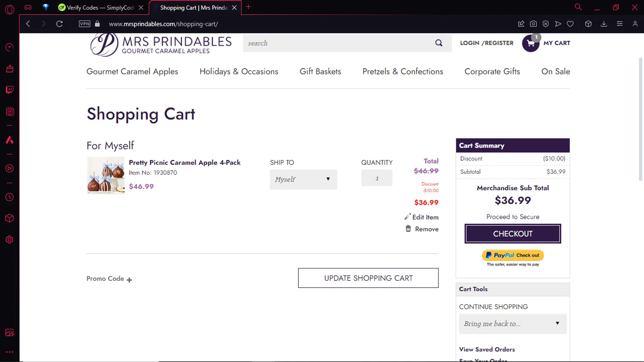Click the Pretty Picnic apple thumbnail
This screenshot has height=362, width=644.
(x=106, y=175)
